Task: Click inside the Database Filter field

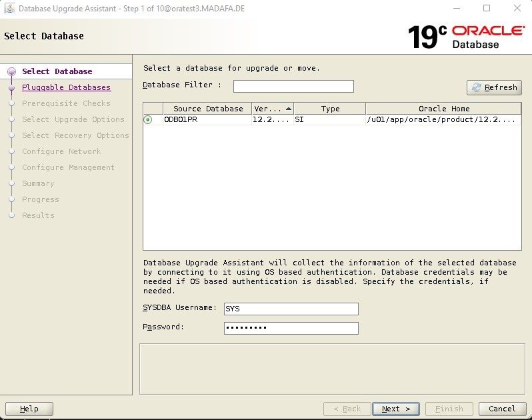Action: pos(293,86)
